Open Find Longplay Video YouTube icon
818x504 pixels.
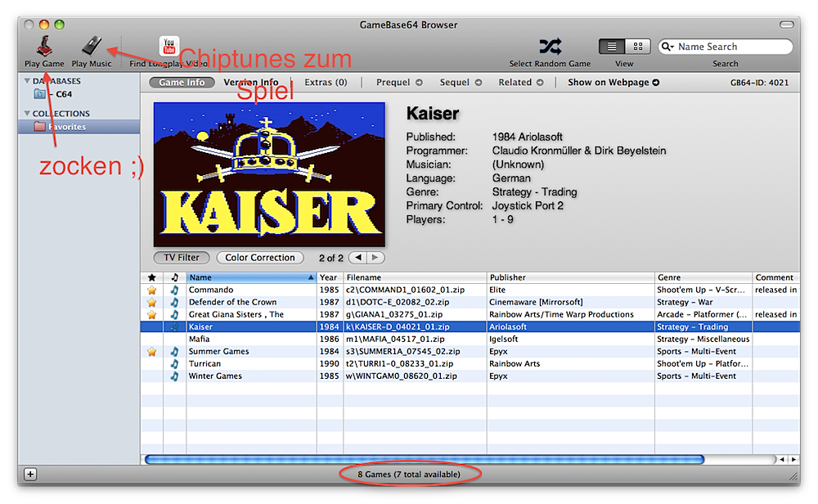point(169,46)
